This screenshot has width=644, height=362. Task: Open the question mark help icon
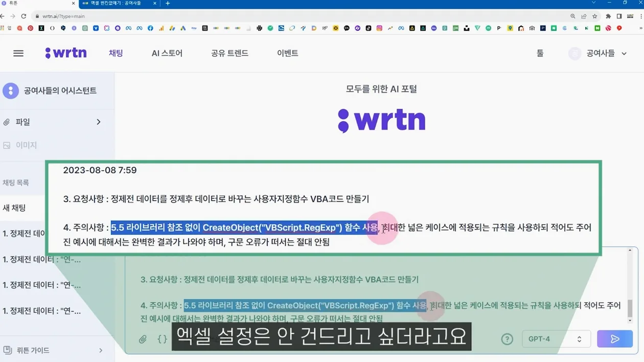pos(507,339)
